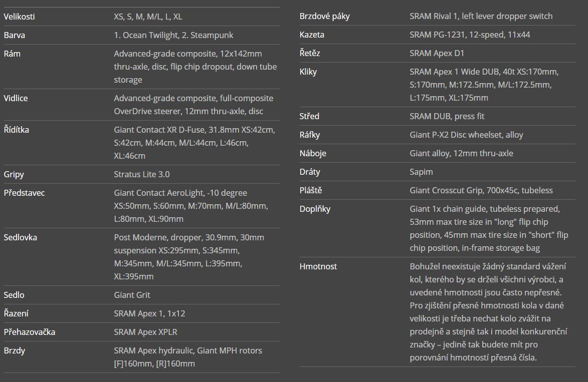
Task: Click the Vidlice fork description
Action: (x=193, y=105)
